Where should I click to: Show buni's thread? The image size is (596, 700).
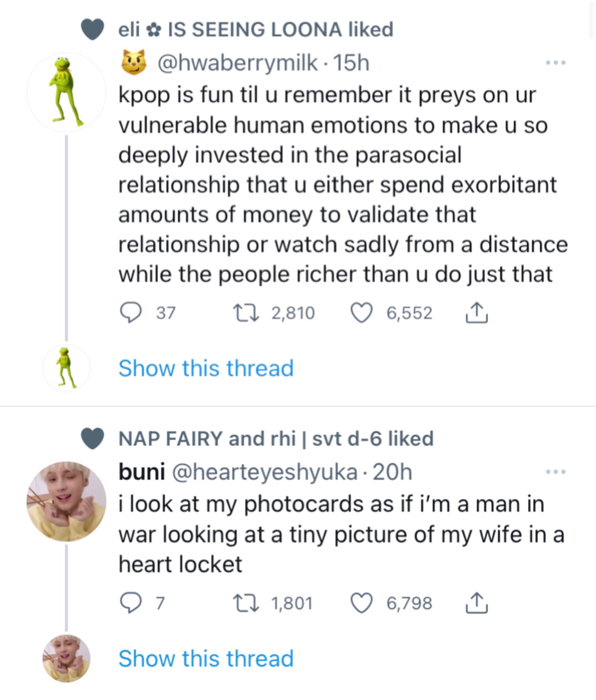click(206, 658)
